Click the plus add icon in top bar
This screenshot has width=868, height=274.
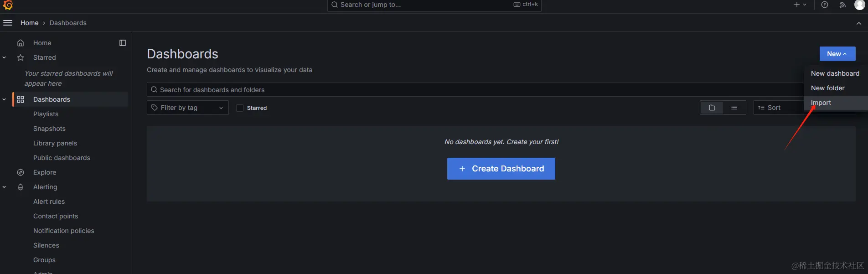797,5
